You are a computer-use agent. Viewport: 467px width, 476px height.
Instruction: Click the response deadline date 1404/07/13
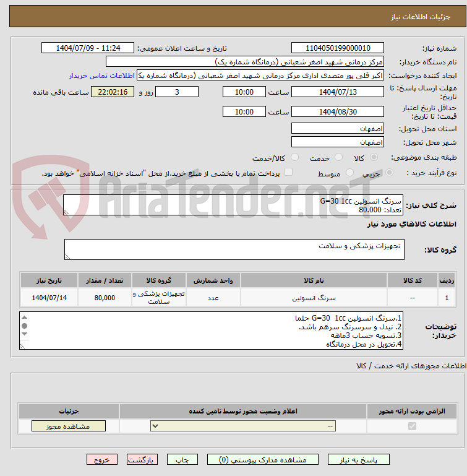pyautogui.click(x=338, y=92)
